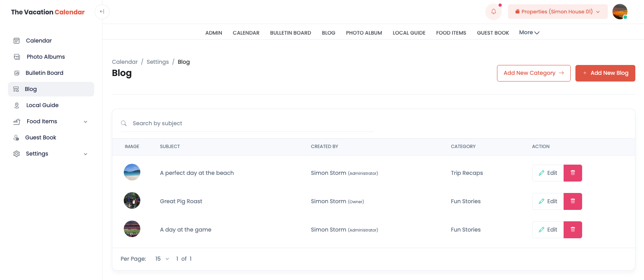The width and height of the screenshot is (644, 280).
Task: Delete the 'Great Pig Roast' blog post
Action: click(573, 201)
